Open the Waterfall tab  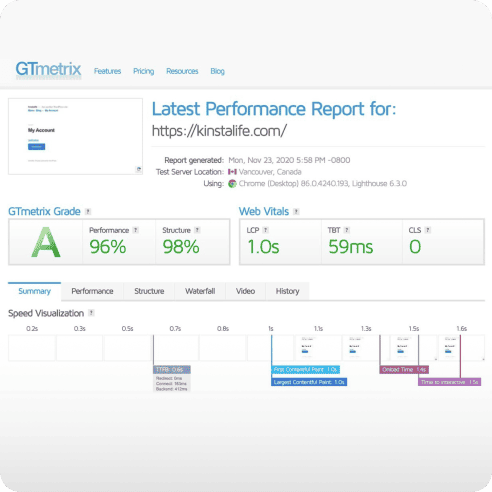(x=200, y=291)
